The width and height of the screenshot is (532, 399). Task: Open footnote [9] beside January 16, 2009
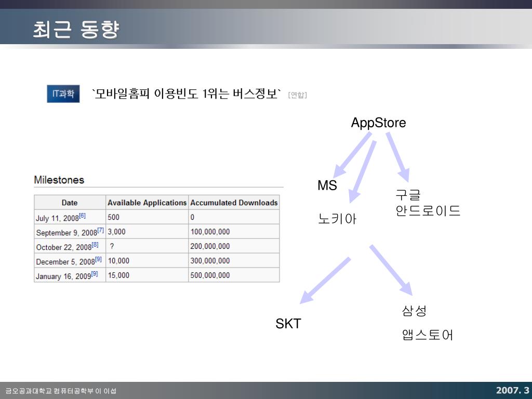95,274
